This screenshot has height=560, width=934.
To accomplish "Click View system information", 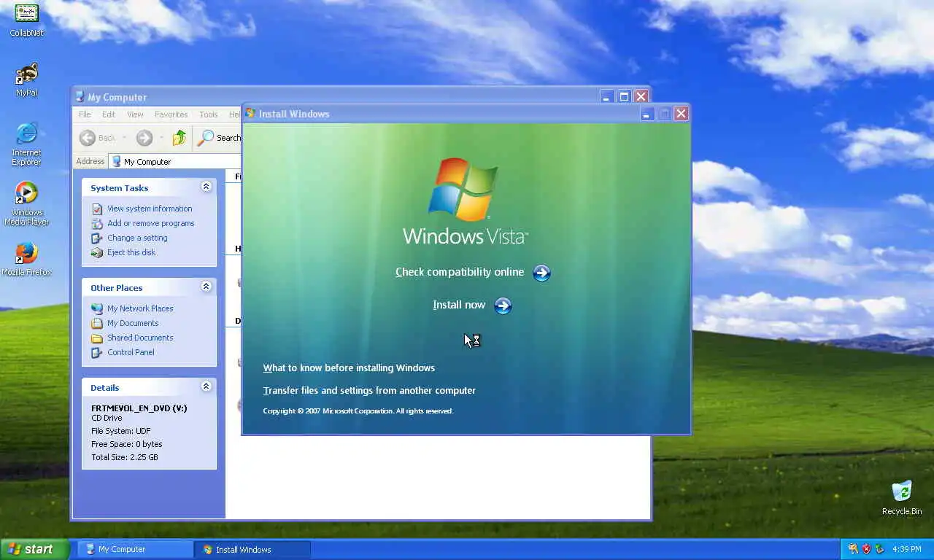I will [x=150, y=209].
